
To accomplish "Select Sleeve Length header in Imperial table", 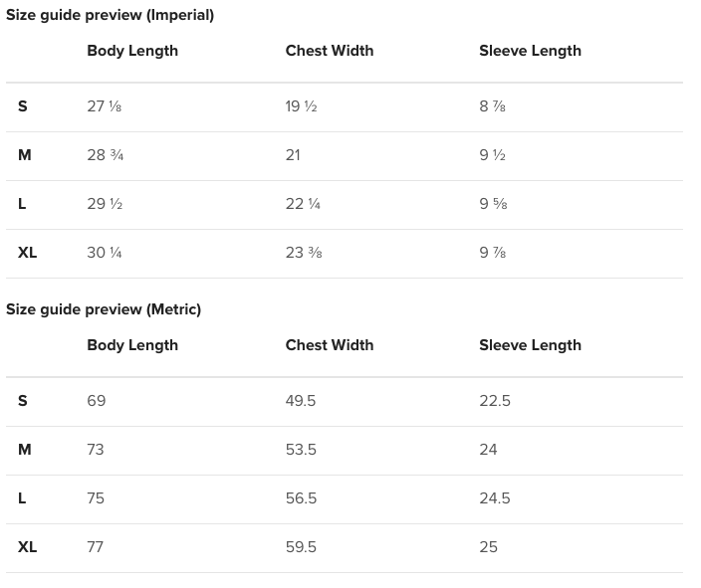I will 530,51.
